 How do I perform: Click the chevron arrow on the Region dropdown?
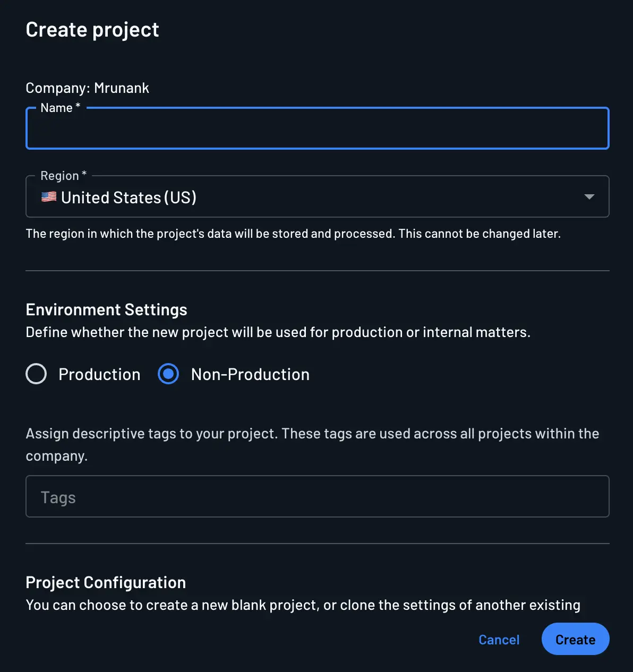(589, 196)
